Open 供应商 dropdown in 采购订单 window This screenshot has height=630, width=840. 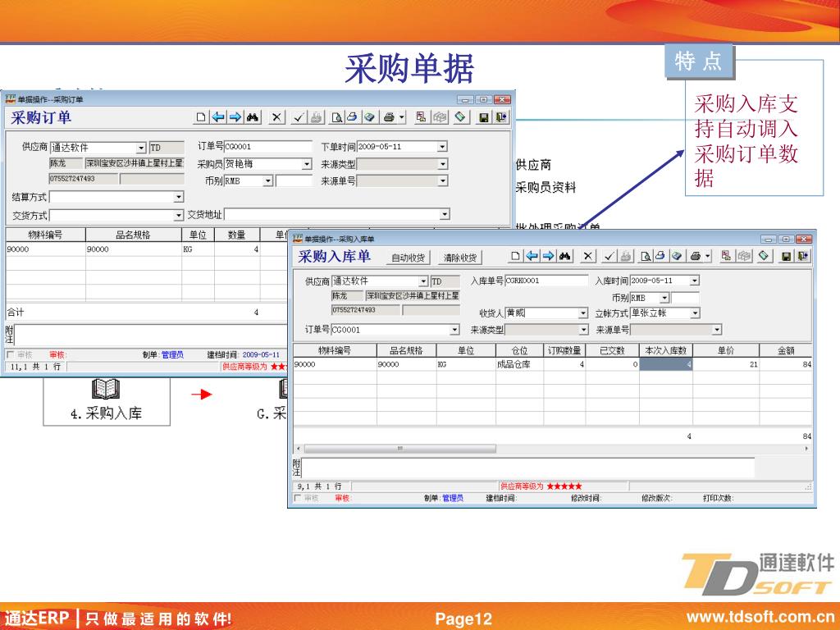coord(141,148)
